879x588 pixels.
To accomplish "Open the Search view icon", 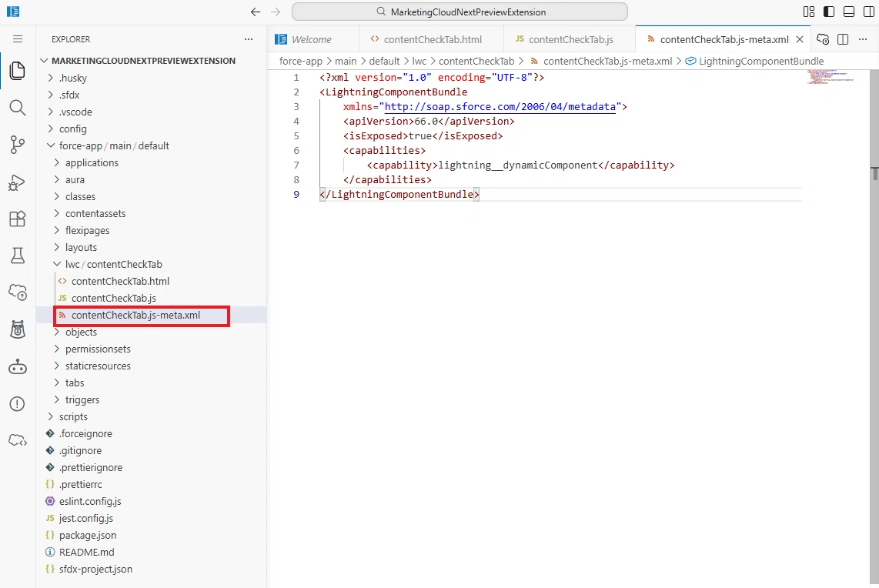I will 18,108.
